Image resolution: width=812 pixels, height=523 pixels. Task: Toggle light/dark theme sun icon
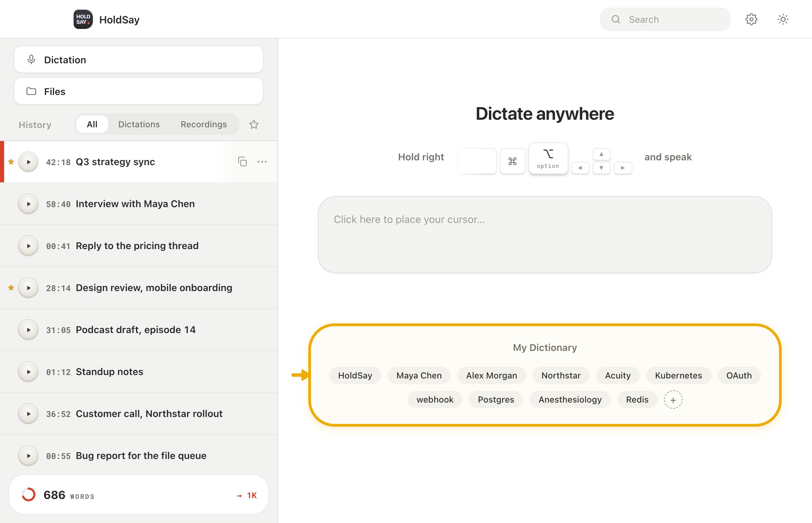783,19
